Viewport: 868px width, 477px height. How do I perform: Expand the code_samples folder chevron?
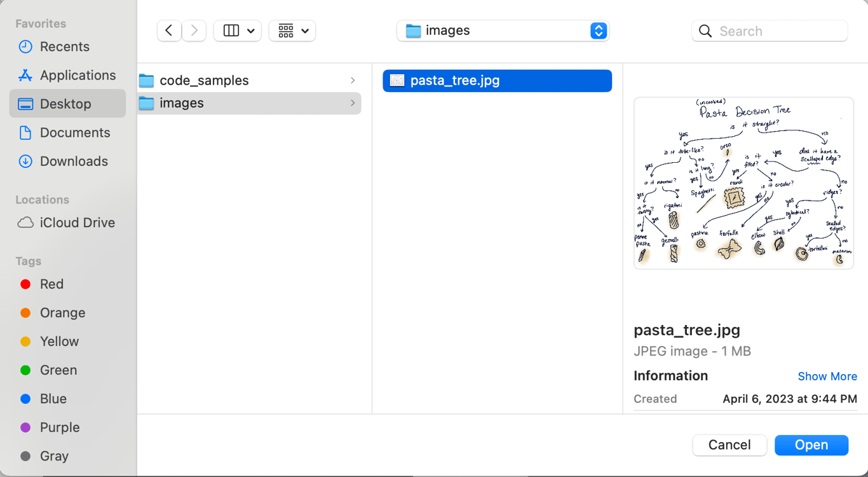pos(353,80)
